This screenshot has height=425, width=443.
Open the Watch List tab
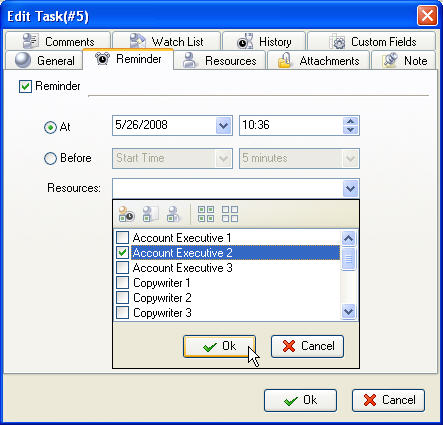click(x=167, y=41)
